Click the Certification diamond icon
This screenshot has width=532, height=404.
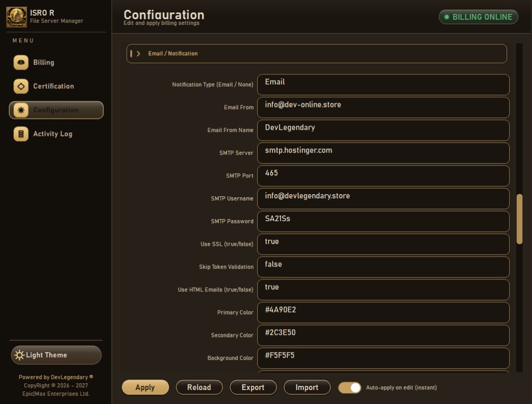pyautogui.click(x=21, y=86)
